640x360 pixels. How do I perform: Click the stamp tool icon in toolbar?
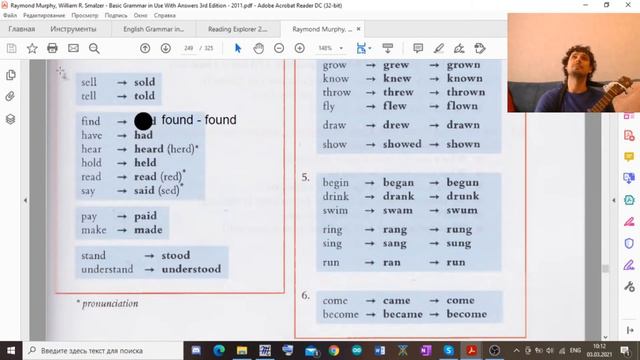480,48
